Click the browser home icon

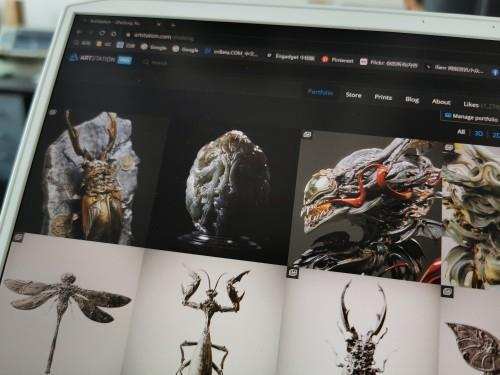[114, 34]
